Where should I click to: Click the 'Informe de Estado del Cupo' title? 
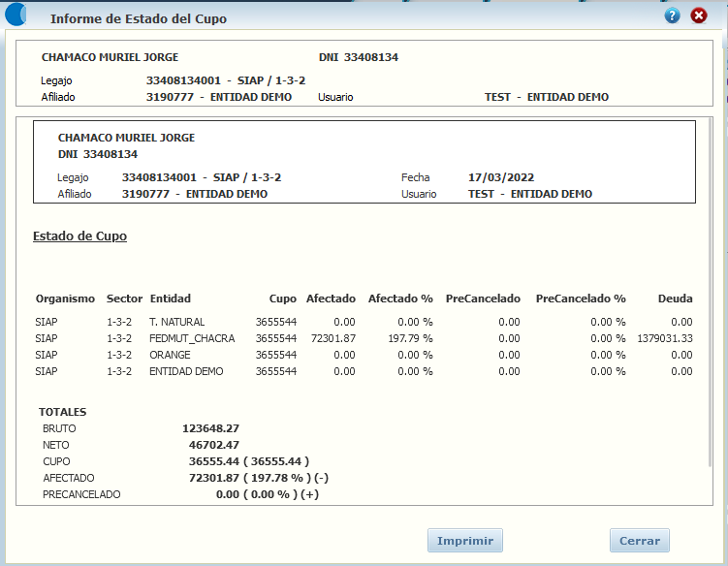139,19
